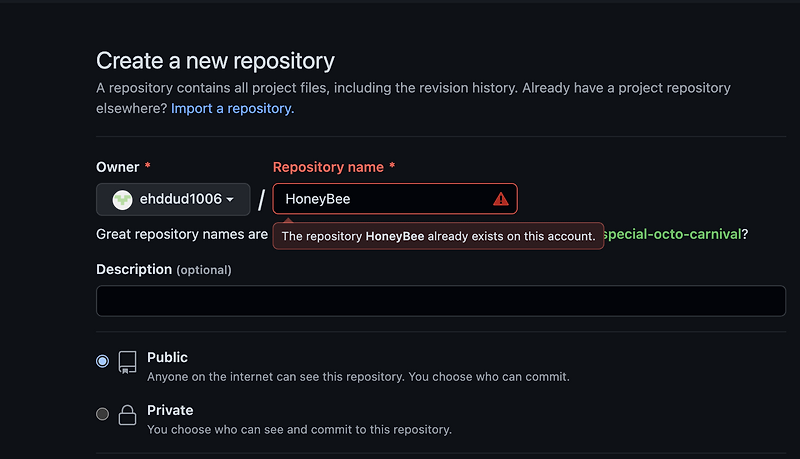Image resolution: width=800 pixels, height=459 pixels.
Task: Click the Description (optional) label
Action: [x=164, y=269]
